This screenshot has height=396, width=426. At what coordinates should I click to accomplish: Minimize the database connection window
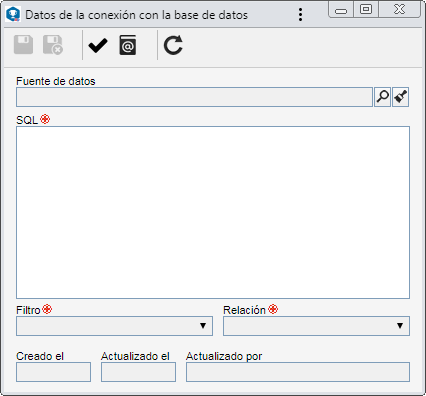pyautogui.click(x=341, y=10)
